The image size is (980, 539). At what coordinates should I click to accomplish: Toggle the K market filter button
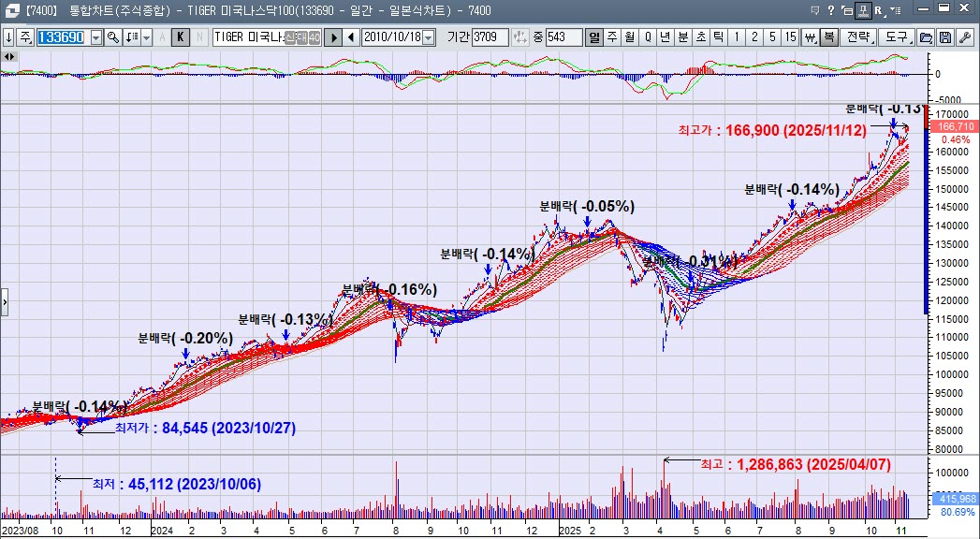coord(181,37)
